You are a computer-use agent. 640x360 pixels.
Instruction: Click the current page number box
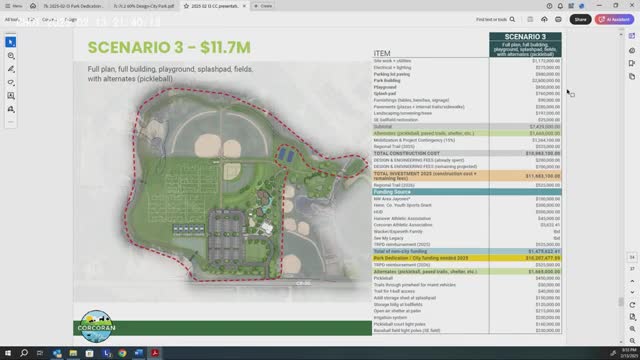[632, 257]
